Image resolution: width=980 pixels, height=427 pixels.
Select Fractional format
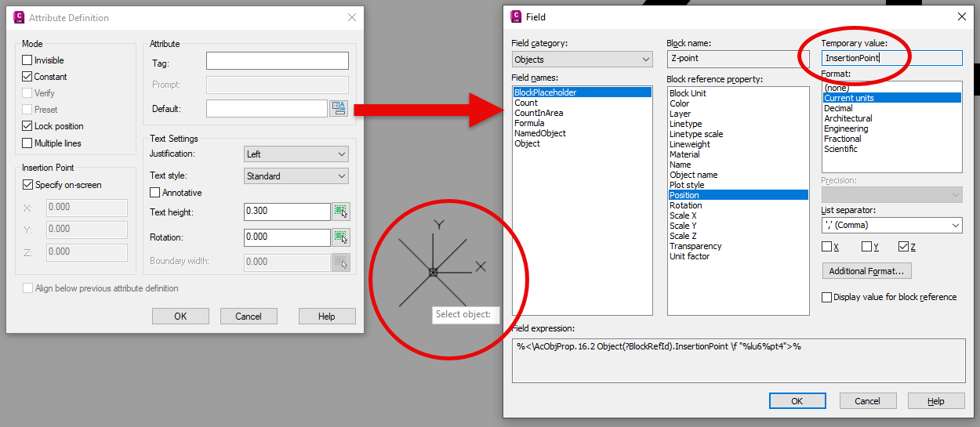(x=843, y=139)
